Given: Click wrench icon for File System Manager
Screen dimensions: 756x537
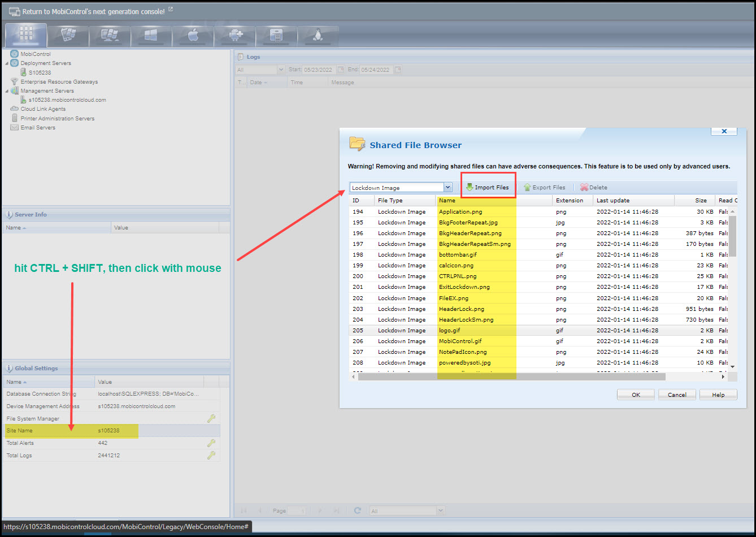Looking at the screenshot, I should [x=211, y=418].
